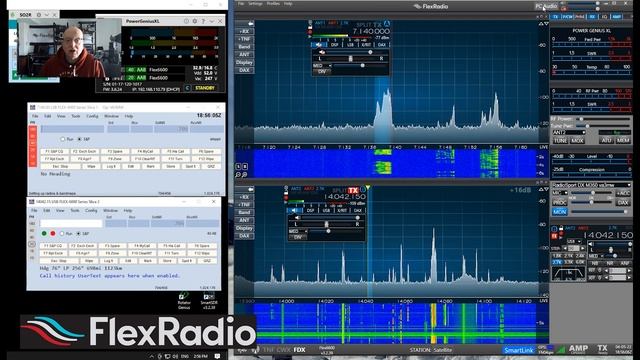Mute speaker on the 14.042 slice volume row
This screenshot has width=640, height=360.
tap(297, 218)
